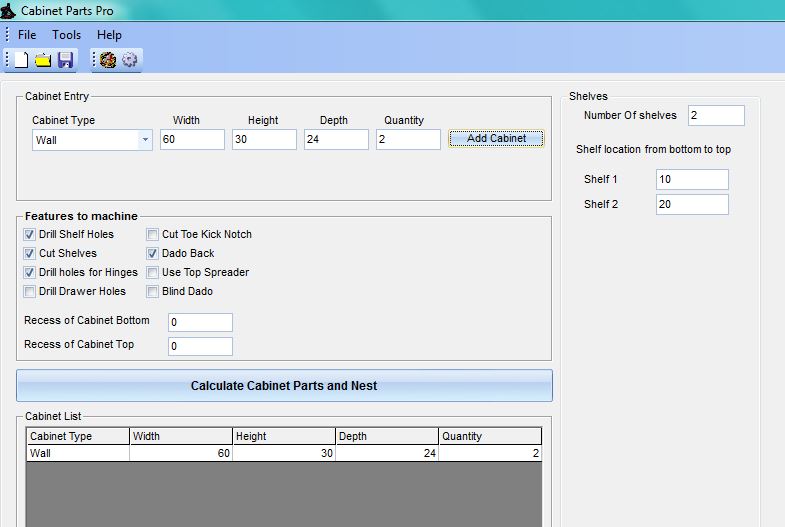785x527 pixels.
Task: Click the Cabinet Parts Pro title bar icon
Action: 8,11
